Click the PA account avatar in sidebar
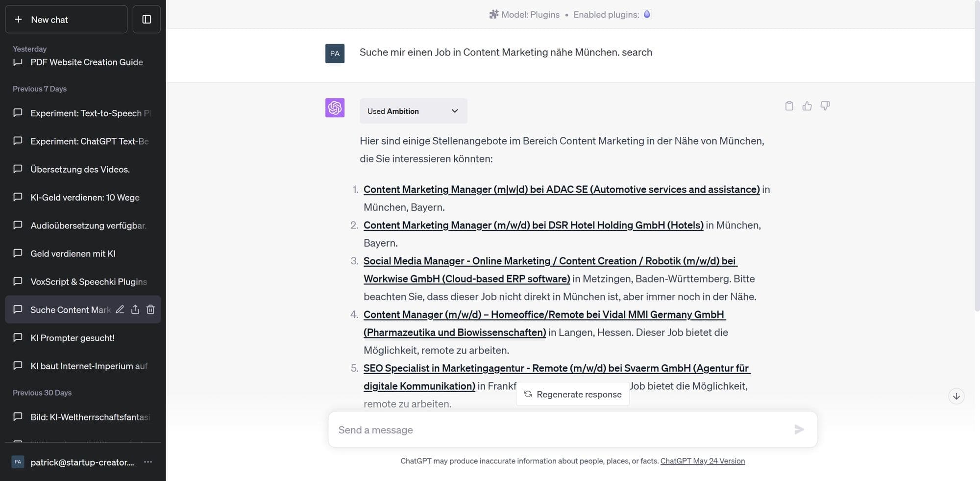The width and height of the screenshot is (980, 481). click(x=18, y=462)
